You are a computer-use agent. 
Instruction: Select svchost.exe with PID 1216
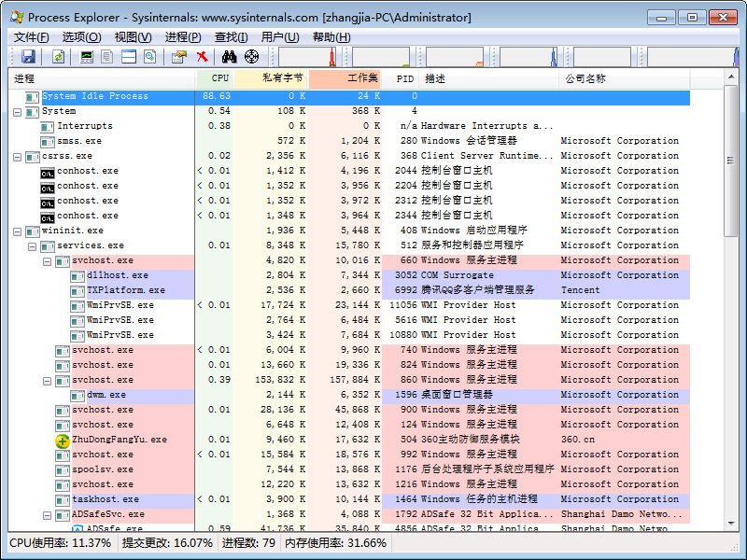tap(349, 484)
